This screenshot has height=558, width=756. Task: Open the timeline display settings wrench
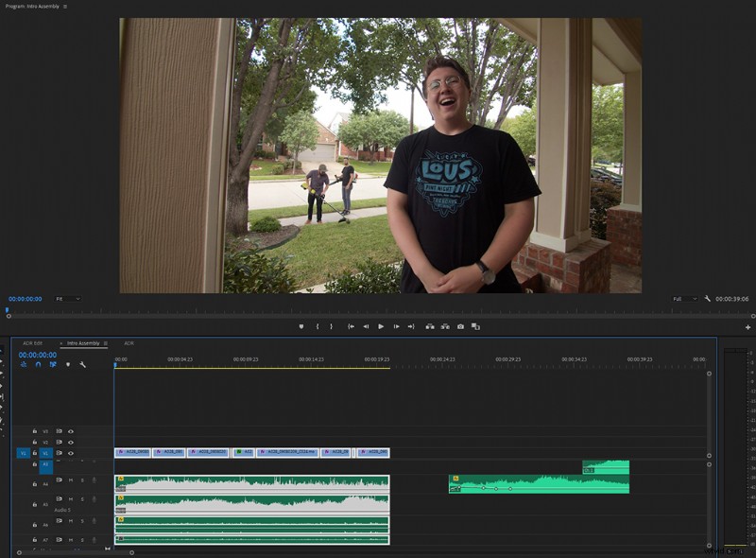(x=82, y=364)
